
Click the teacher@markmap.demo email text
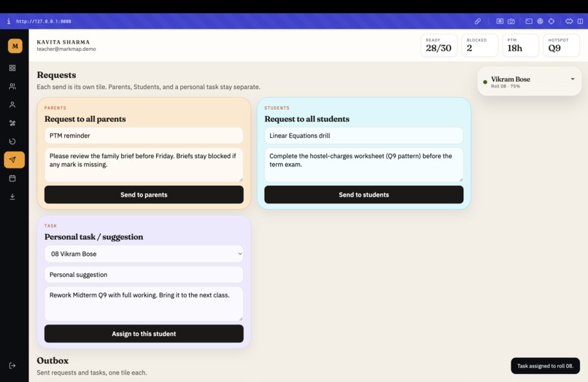click(66, 49)
